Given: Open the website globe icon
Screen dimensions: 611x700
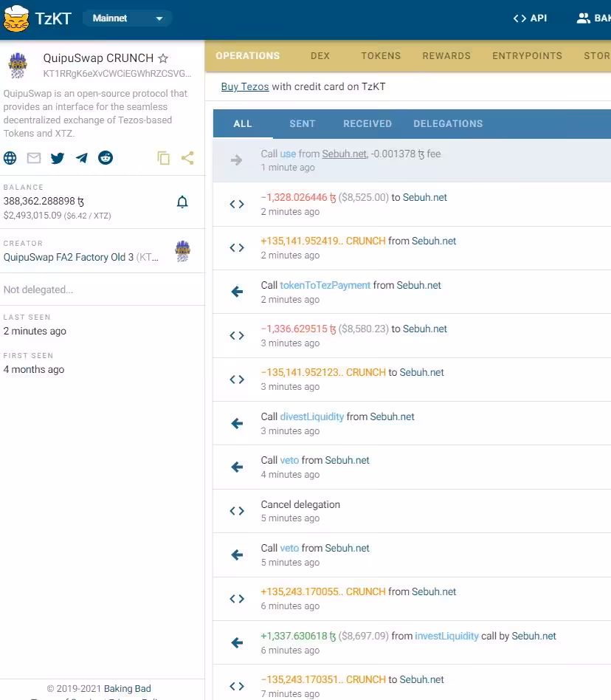Looking at the screenshot, I should coord(10,158).
